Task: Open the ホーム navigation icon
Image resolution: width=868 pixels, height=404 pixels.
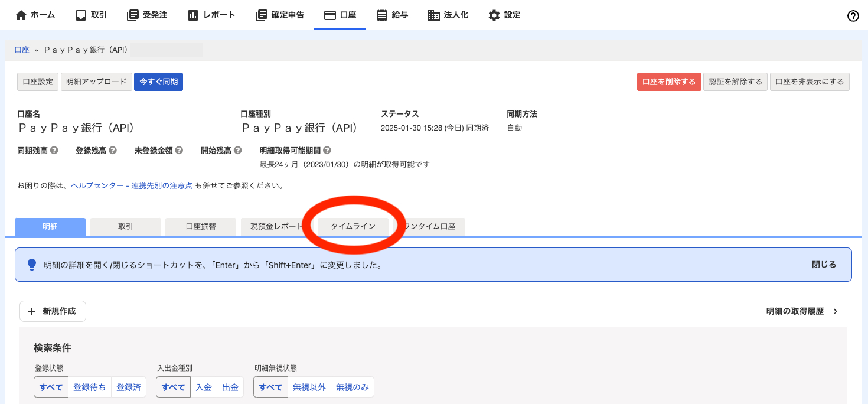Action: coord(19,15)
